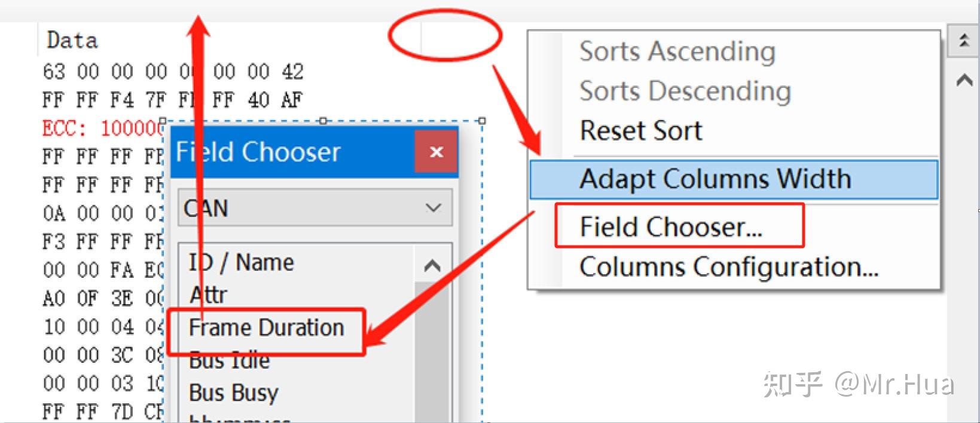This screenshot has height=423, width=980.
Task: Click the Field Chooser title bar
Action: pyautogui.click(x=293, y=152)
